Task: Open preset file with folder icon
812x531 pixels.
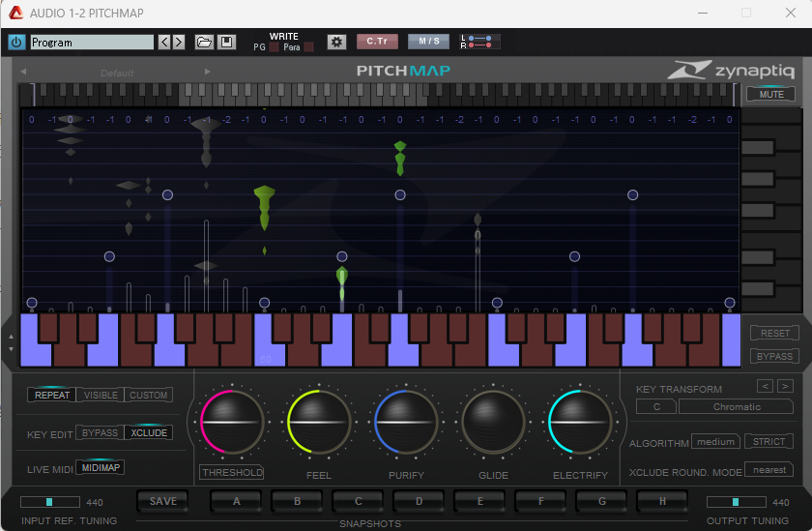Action: point(204,42)
